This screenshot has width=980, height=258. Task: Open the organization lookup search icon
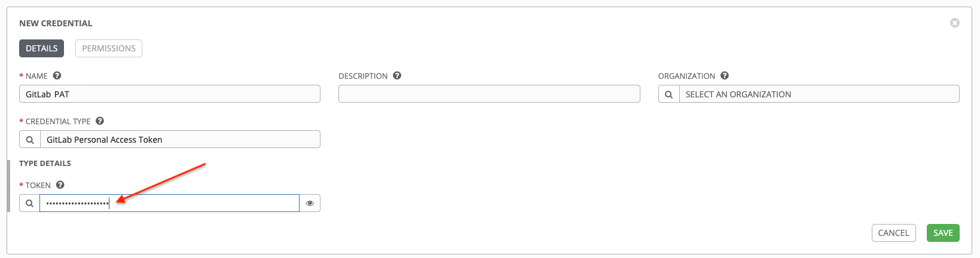(669, 94)
